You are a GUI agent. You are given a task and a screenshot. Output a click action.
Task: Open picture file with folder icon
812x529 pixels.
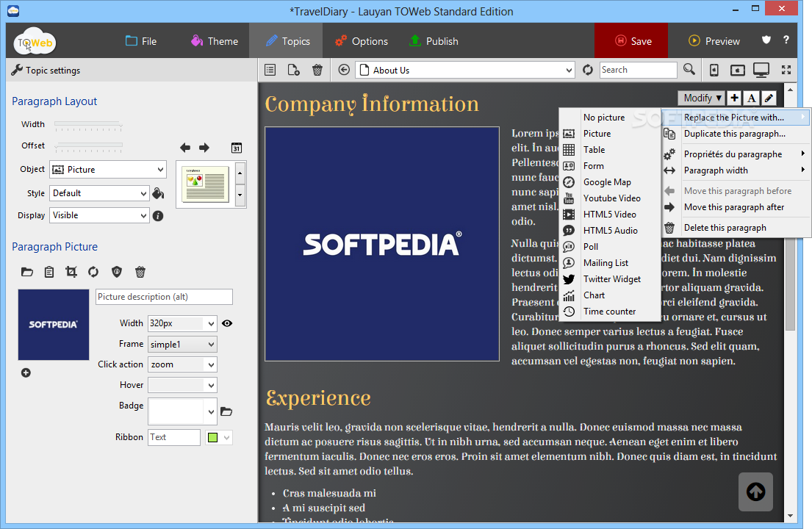27,272
